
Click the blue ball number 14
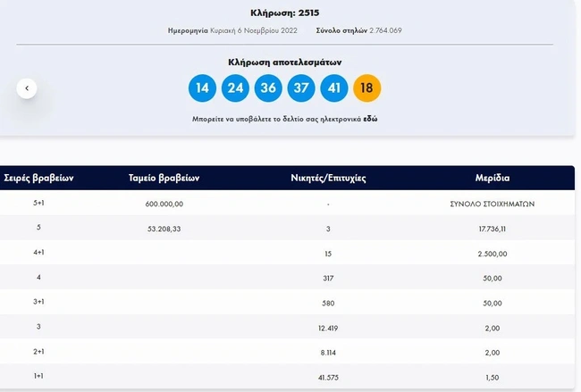(203, 88)
